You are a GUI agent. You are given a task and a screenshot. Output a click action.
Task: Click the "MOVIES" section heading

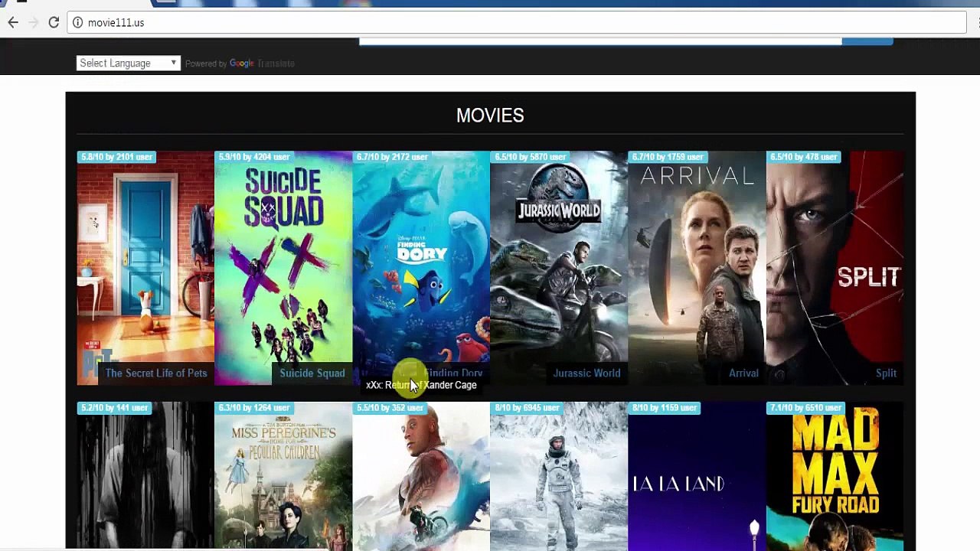(490, 116)
